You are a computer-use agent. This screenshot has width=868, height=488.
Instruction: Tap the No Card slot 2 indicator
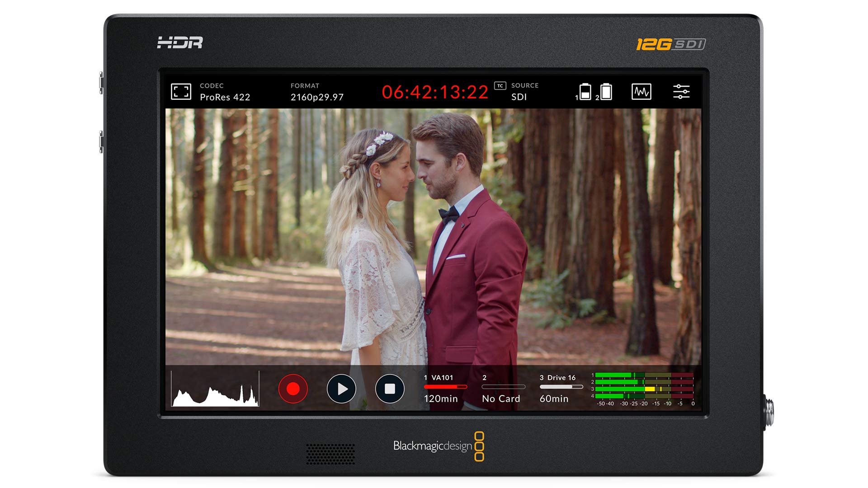coord(501,399)
